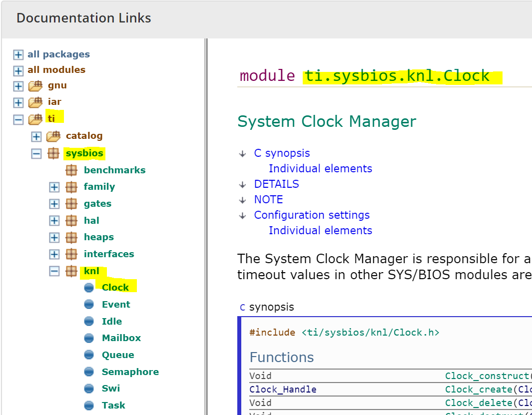532x415 pixels.
Task: Open the Swi module entry
Action: (x=110, y=389)
